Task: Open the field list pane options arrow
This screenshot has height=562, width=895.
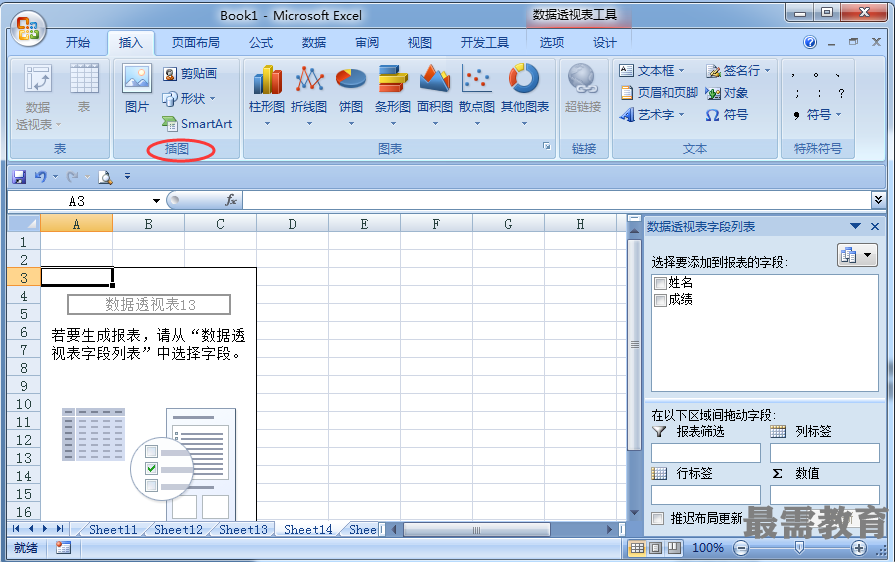Action: [x=855, y=227]
